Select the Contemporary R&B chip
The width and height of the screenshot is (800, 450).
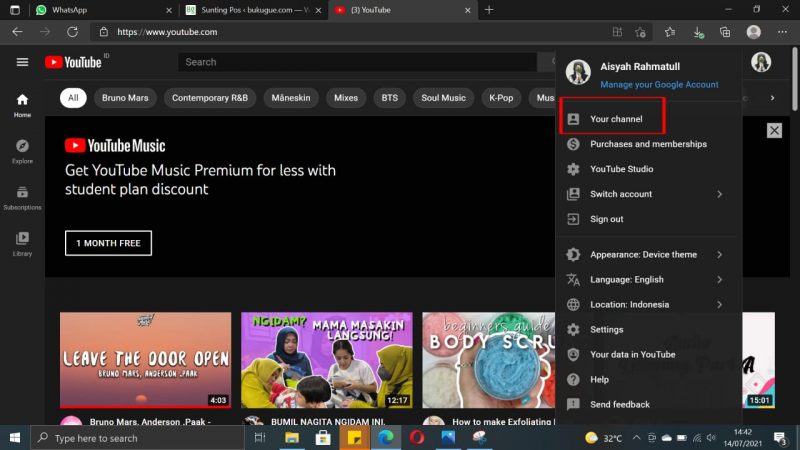[210, 97]
